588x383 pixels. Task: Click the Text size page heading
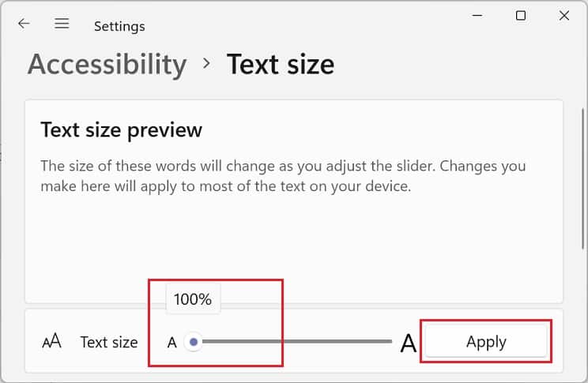281,64
